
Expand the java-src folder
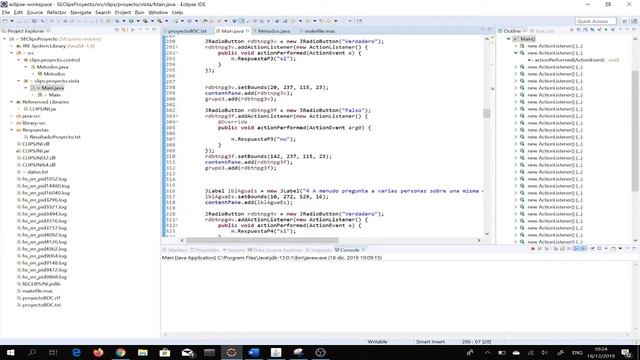click(11, 116)
